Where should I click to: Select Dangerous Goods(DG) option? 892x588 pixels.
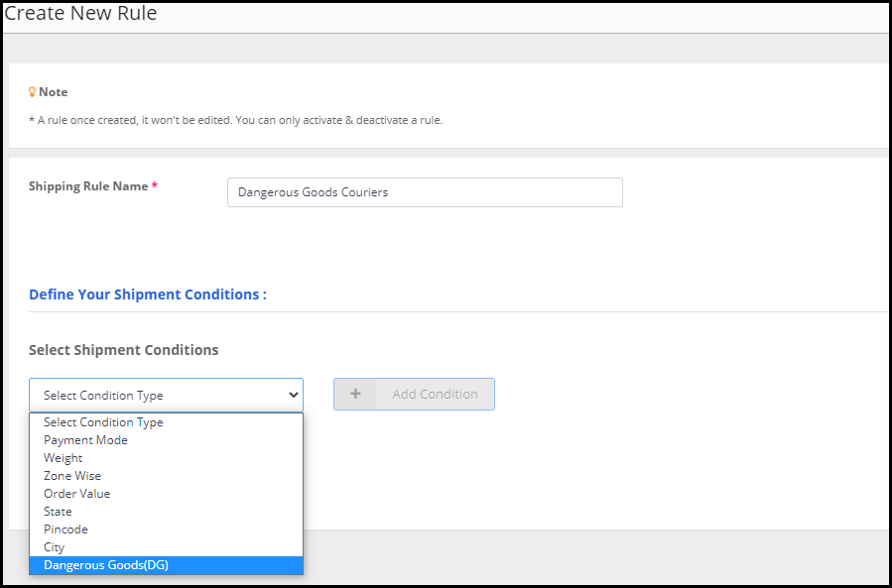click(x=166, y=565)
